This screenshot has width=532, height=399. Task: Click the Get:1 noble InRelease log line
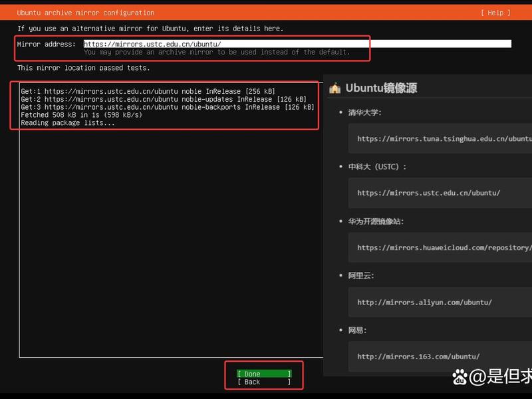(148, 91)
